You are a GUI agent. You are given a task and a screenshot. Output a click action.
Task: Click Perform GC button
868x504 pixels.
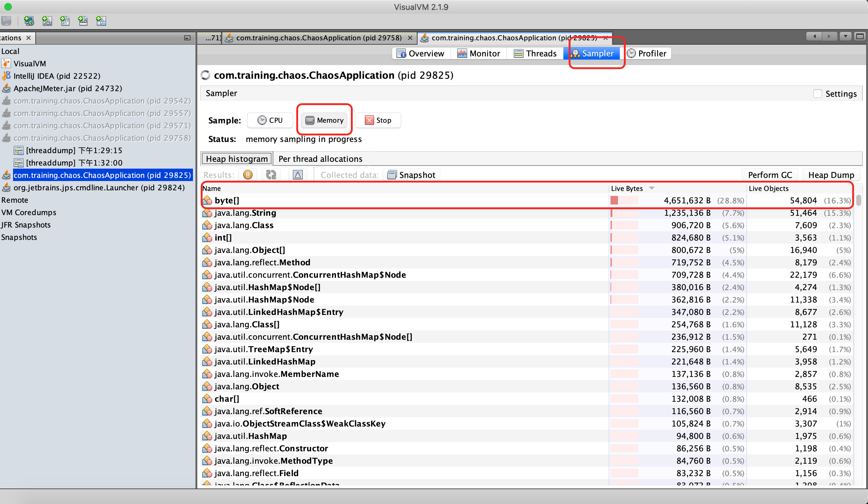pyautogui.click(x=770, y=175)
